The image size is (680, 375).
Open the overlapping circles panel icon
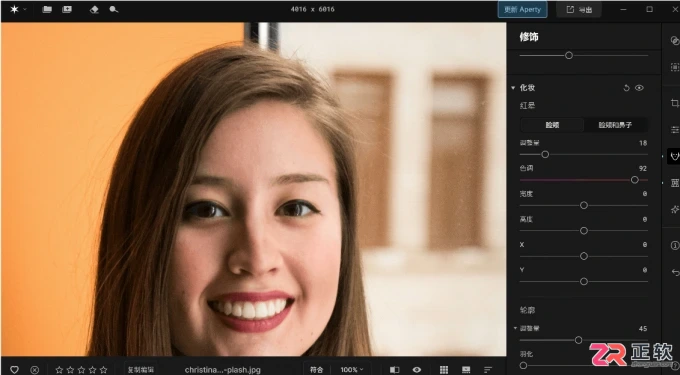[674, 40]
